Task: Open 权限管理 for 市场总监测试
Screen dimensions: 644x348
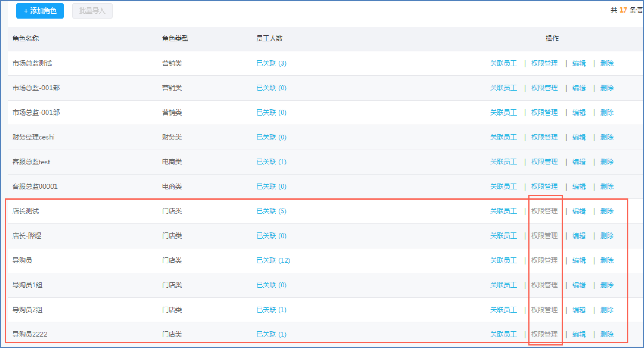Action: [544, 63]
